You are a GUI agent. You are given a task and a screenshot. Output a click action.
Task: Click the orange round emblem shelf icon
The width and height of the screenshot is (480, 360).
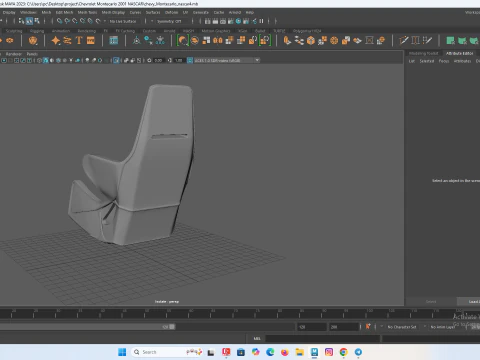point(33,41)
